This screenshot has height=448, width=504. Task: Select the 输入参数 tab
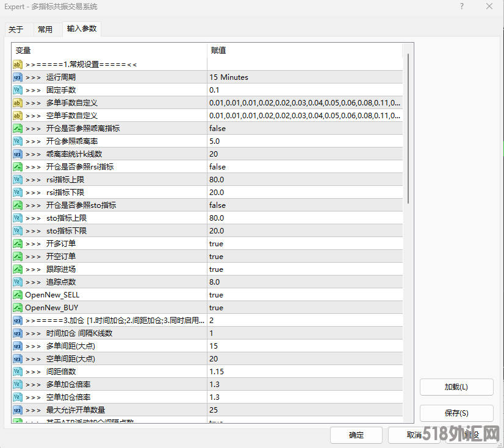pyautogui.click(x=82, y=29)
